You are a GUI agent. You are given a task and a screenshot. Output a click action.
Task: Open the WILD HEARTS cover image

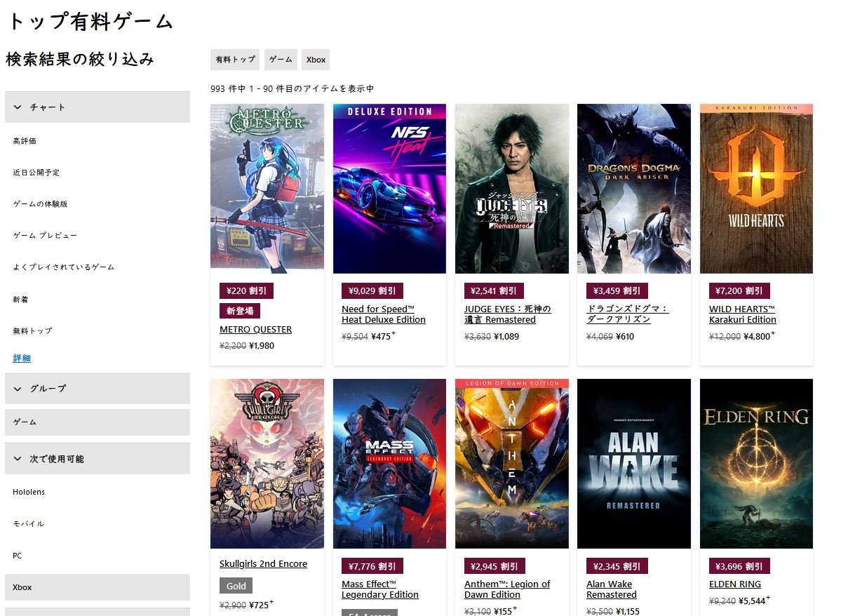click(756, 188)
